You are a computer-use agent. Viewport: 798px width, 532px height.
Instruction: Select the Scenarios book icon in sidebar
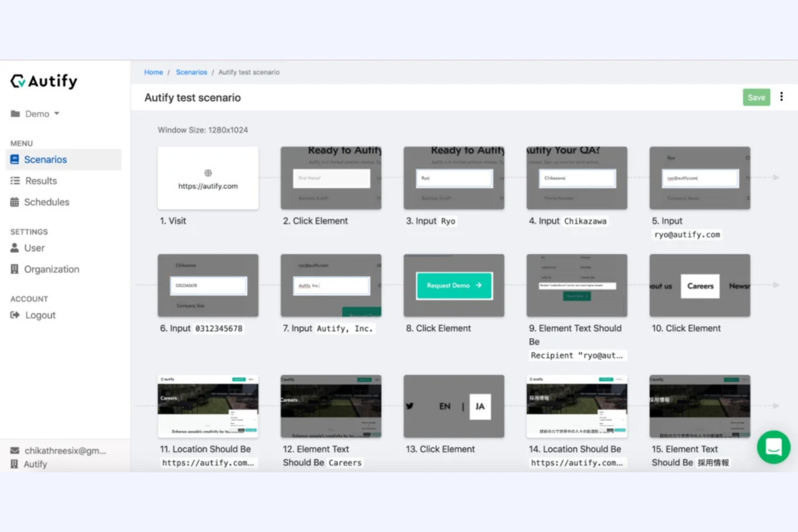[x=15, y=160]
